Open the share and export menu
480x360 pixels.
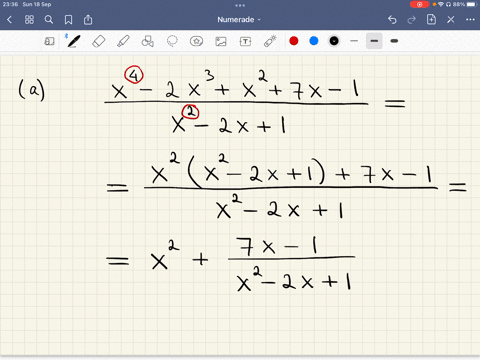pyautogui.click(x=88, y=19)
